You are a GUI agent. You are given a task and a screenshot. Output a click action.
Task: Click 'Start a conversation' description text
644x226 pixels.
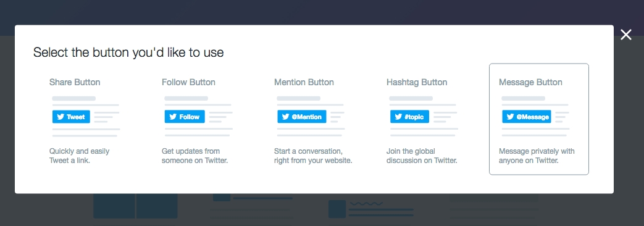pos(314,156)
